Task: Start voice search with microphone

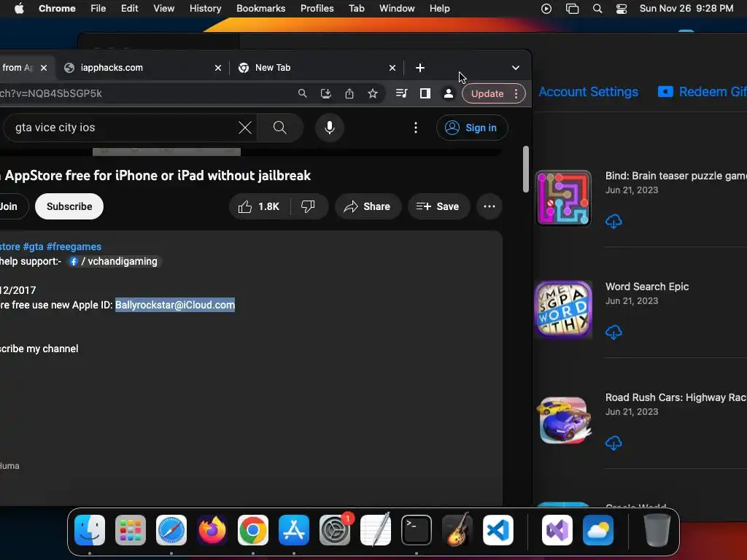Action: 329,128
